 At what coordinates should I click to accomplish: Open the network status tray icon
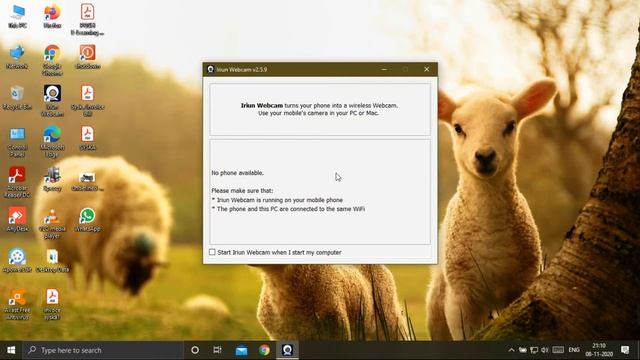pos(534,350)
